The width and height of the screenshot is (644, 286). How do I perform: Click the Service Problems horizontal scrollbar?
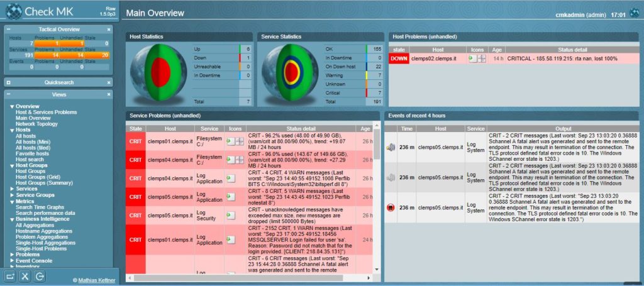pyautogui.click(x=248, y=278)
